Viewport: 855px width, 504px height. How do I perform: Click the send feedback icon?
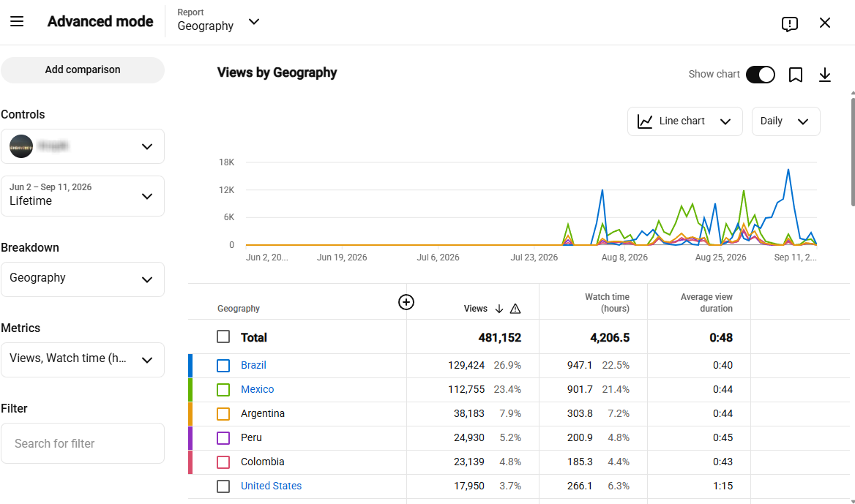tap(790, 23)
